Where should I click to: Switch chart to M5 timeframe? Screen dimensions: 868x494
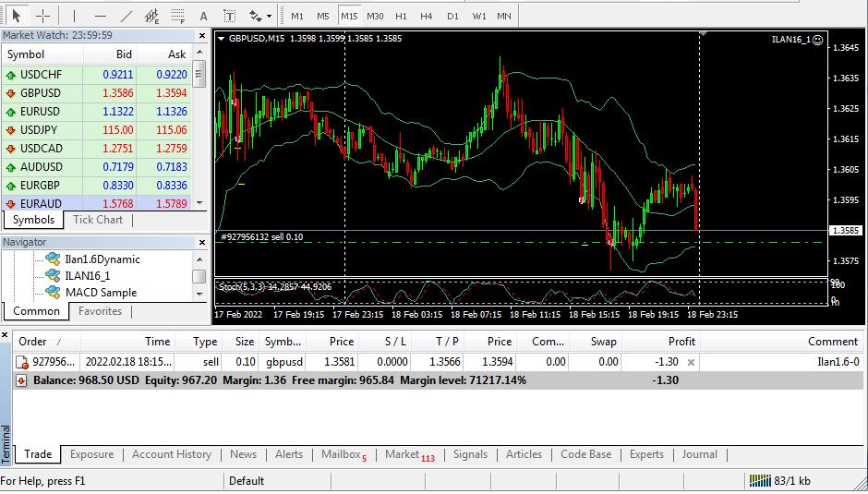323,16
